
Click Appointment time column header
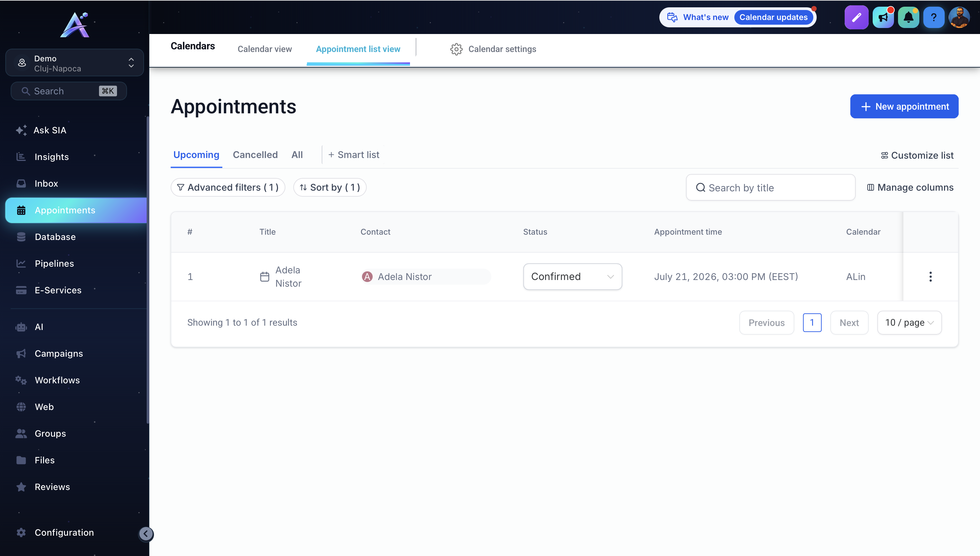tap(688, 232)
